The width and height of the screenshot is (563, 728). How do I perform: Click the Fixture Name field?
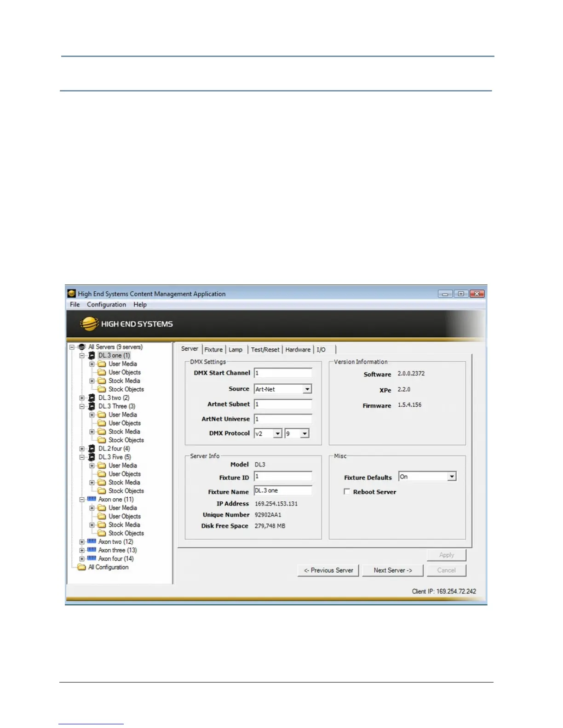coord(283,491)
